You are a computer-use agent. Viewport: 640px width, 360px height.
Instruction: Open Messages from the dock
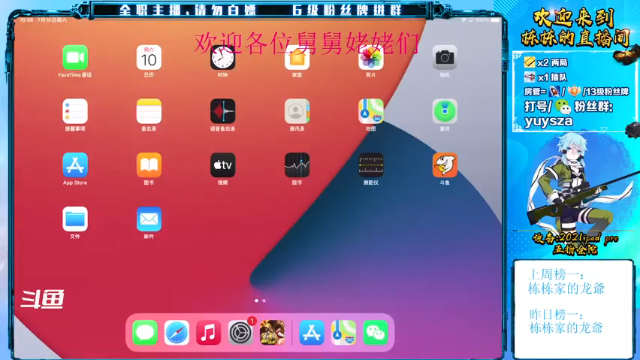tap(145, 333)
